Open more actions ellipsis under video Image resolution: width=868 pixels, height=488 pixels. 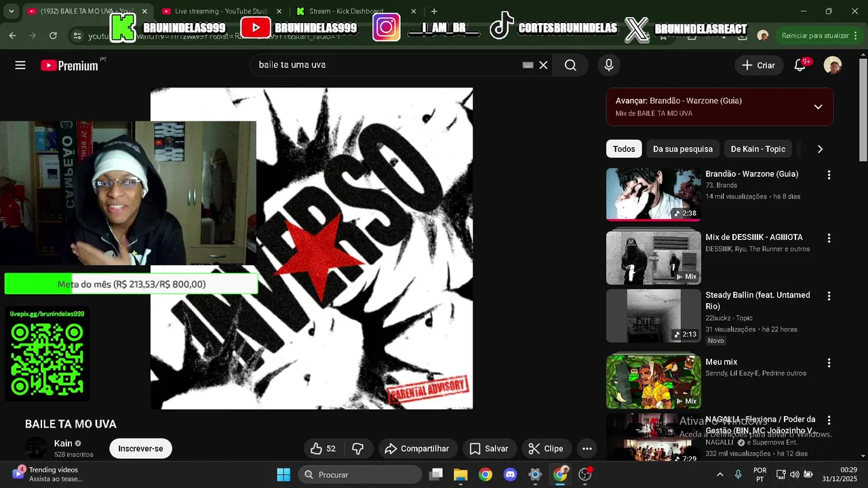(587, 449)
